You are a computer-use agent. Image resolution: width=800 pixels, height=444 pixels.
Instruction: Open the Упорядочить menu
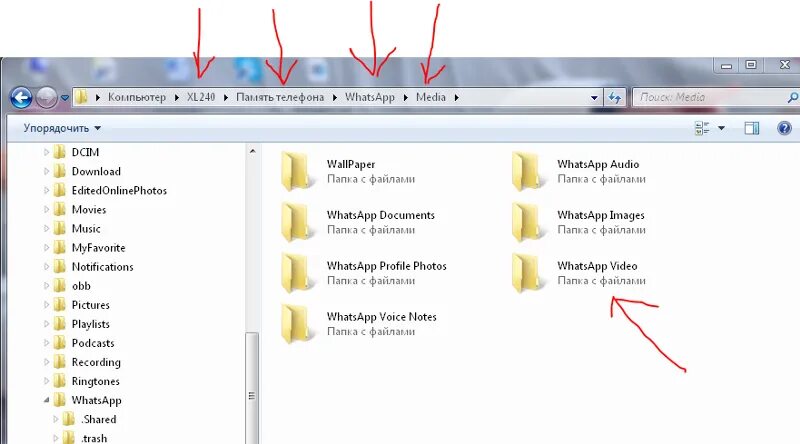(x=62, y=128)
